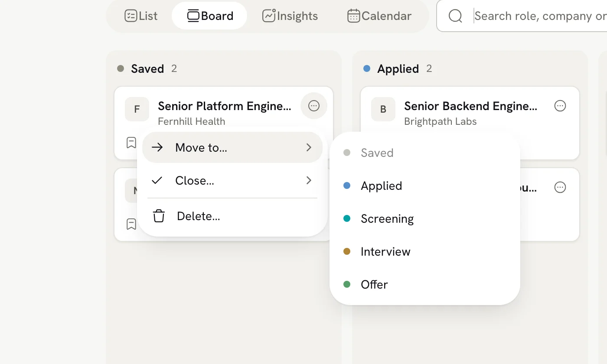607x364 pixels.
Task: Choose Delete... from the context menu
Action: (232, 216)
